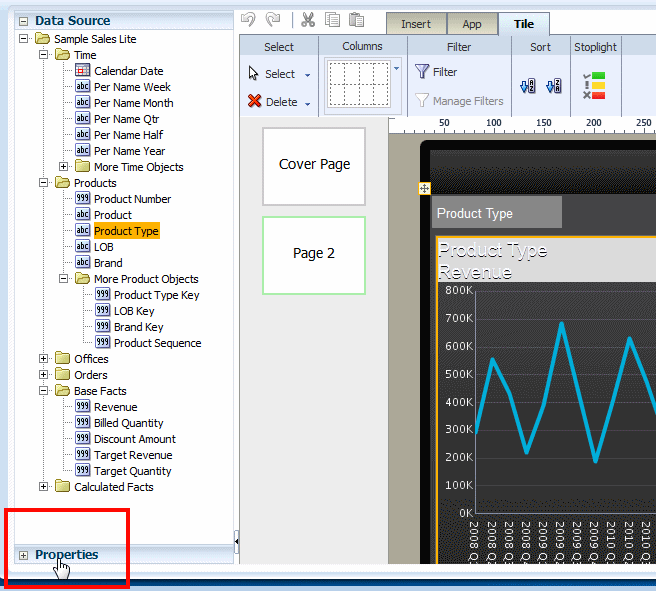This screenshot has height=591, width=656.
Task: Collapse the Base Facts folder node
Action: point(43,390)
